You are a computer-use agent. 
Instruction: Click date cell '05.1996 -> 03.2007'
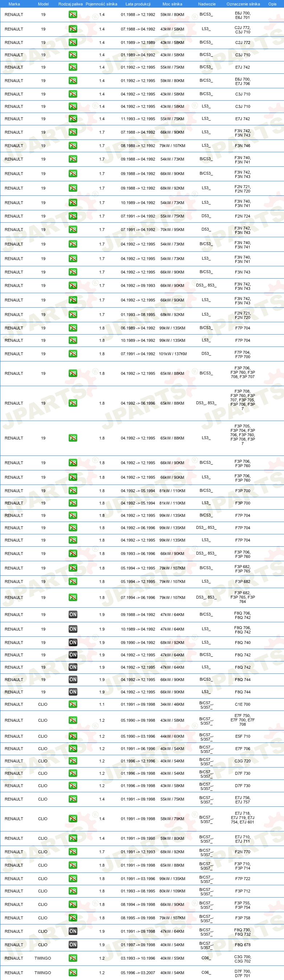[138, 973]
